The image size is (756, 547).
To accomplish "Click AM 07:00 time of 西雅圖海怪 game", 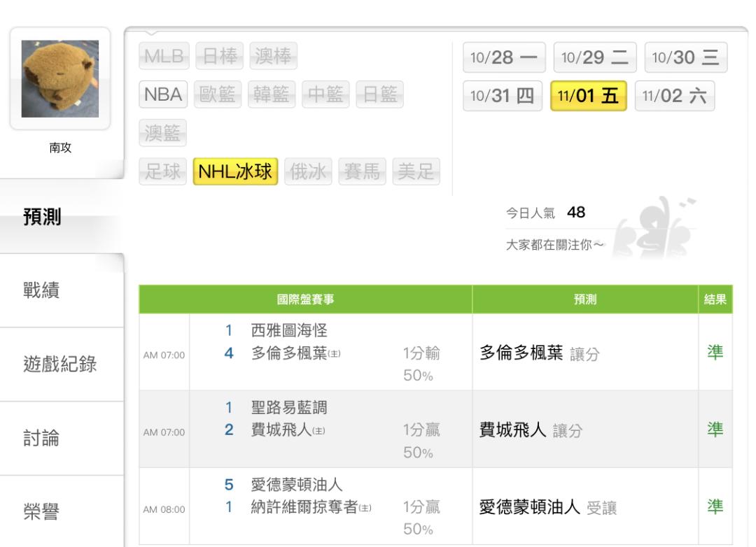I will (x=164, y=355).
